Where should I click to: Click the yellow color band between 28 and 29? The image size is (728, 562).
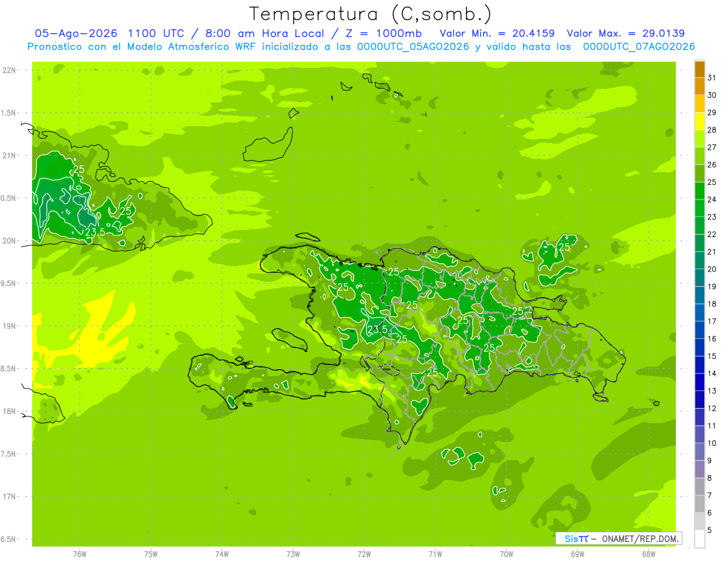[699, 121]
